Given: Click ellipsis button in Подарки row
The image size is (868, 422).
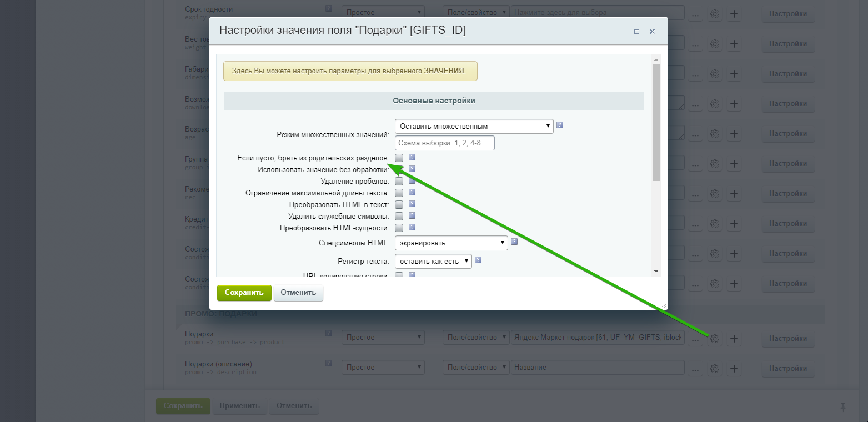Looking at the screenshot, I should point(695,338).
